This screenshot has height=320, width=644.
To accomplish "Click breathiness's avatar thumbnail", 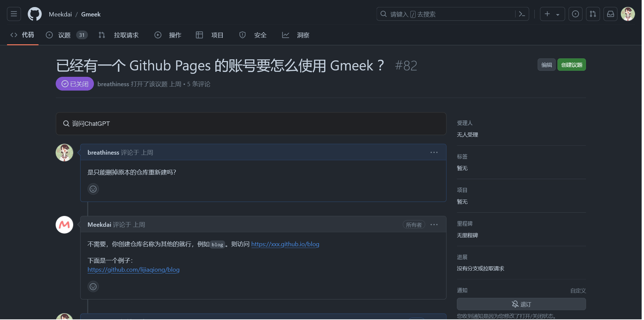I will tap(64, 153).
